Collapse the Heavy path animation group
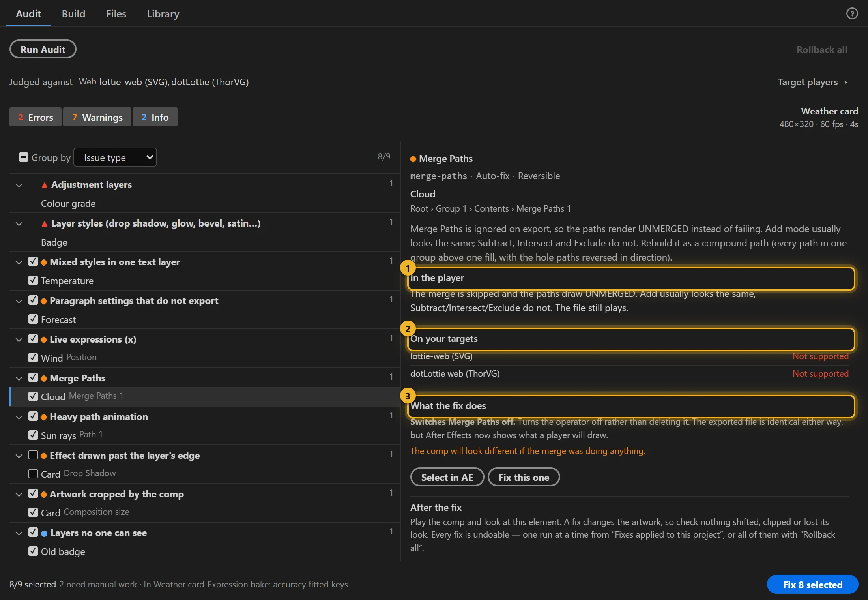The width and height of the screenshot is (868, 600). pyautogui.click(x=19, y=417)
